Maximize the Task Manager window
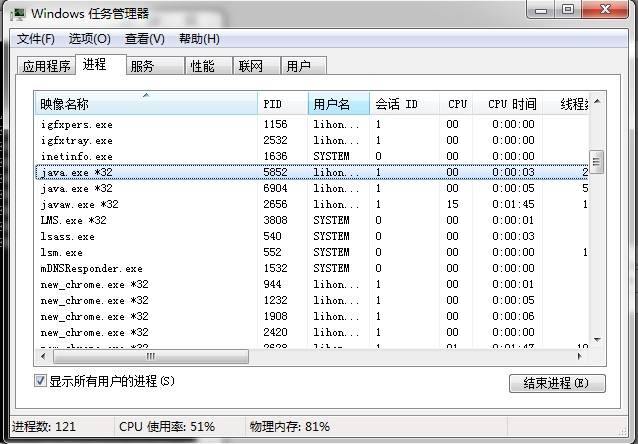The height and width of the screenshot is (444, 638). (x=568, y=10)
